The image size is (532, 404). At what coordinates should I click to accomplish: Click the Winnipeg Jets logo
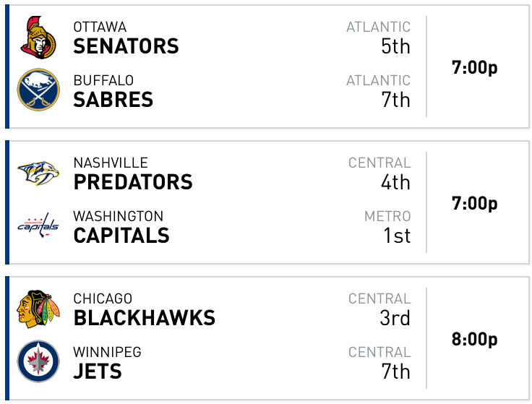pyautogui.click(x=38, y=361)
